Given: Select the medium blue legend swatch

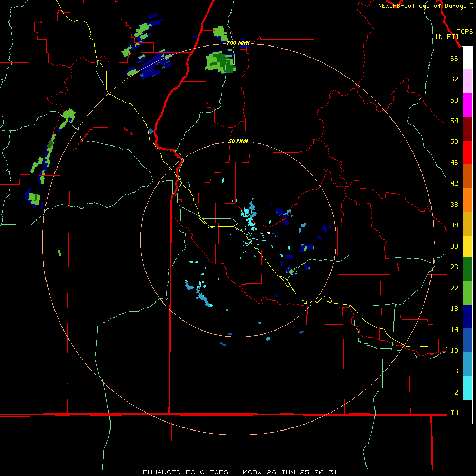Looking at the screenshot, I should 467,340.
